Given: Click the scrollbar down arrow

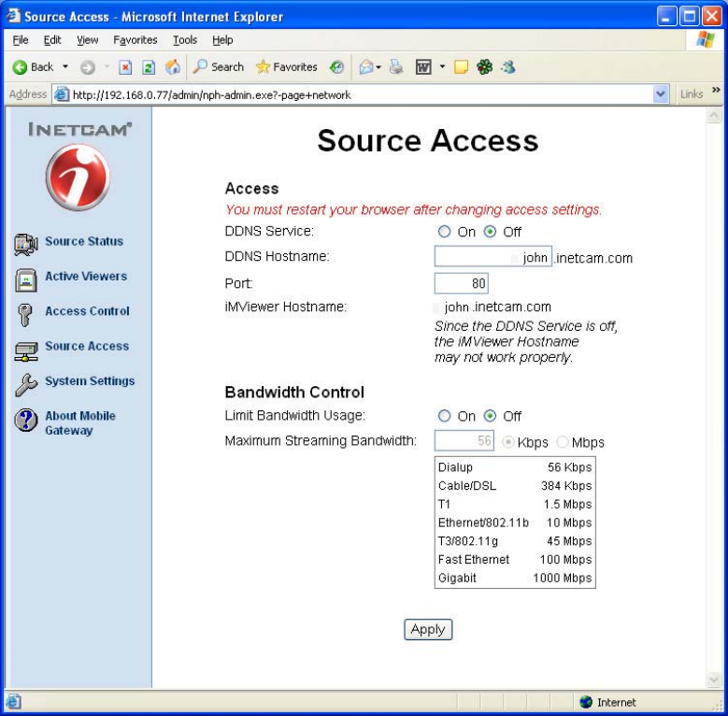Looking at the screenshot, I should point(714,680).
